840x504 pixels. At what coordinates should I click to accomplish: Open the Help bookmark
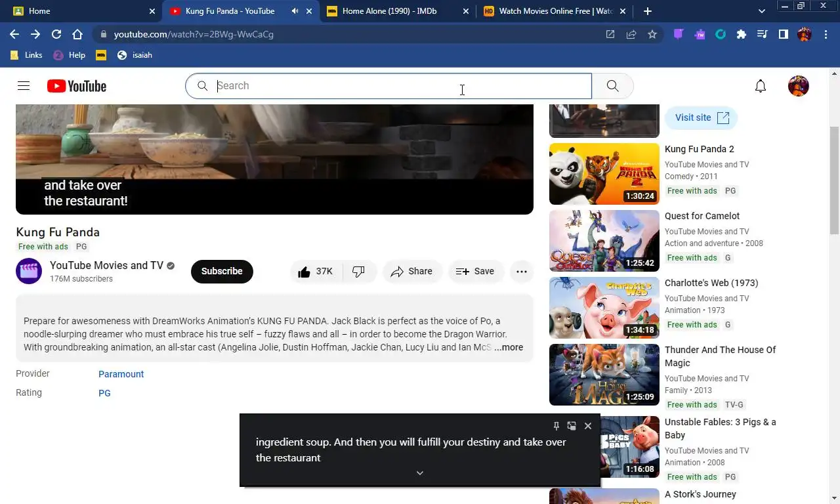[70, 55]
